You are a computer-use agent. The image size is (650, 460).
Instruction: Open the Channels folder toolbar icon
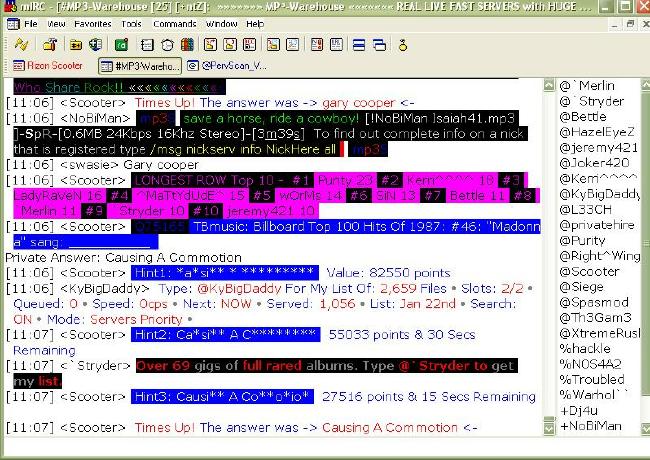(75, 45)
